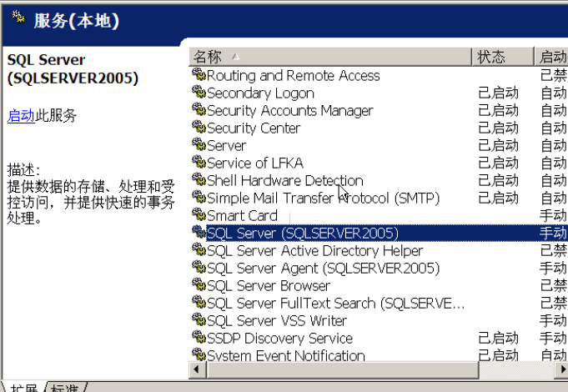Sort services by the 名称 column header
Viewport: 568px width, 392px height.
tap(330, 57)
